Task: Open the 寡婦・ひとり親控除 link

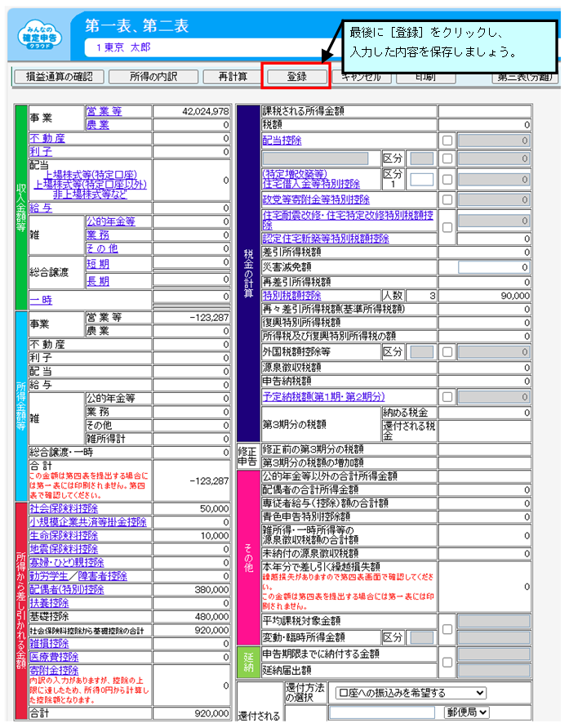Action: [67, 563]
